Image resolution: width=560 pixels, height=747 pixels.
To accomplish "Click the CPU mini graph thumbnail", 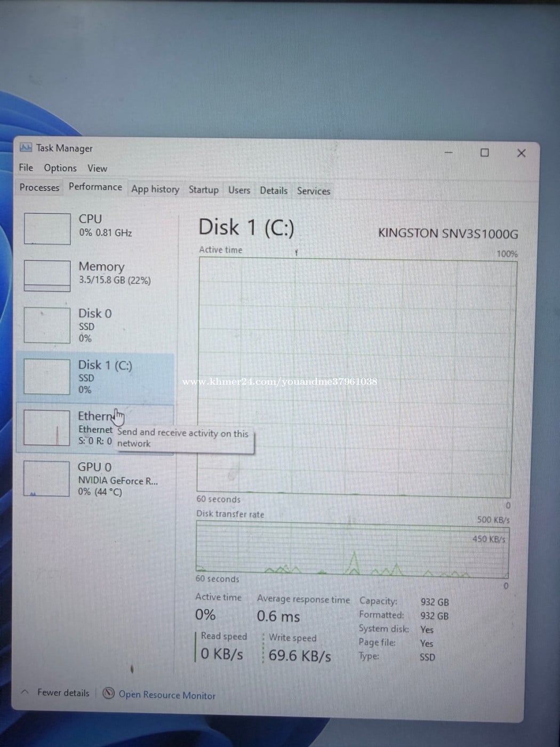I will (47, 228).
